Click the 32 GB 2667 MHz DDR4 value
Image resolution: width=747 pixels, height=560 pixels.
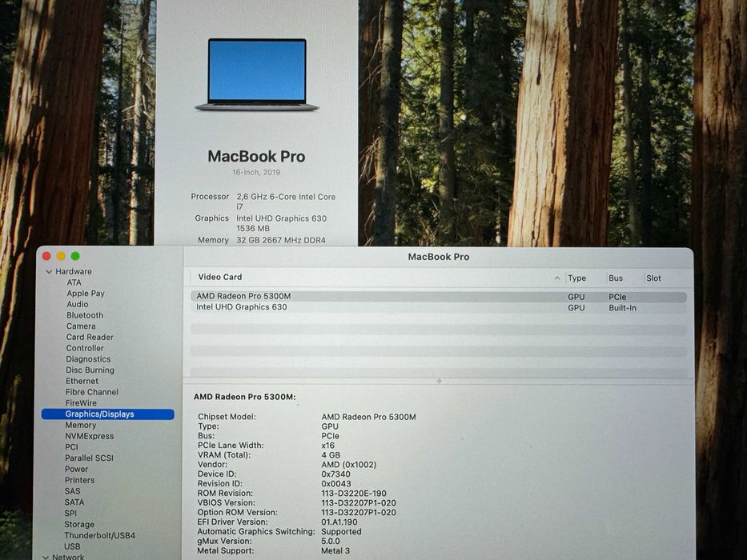[x=281, y=240]
